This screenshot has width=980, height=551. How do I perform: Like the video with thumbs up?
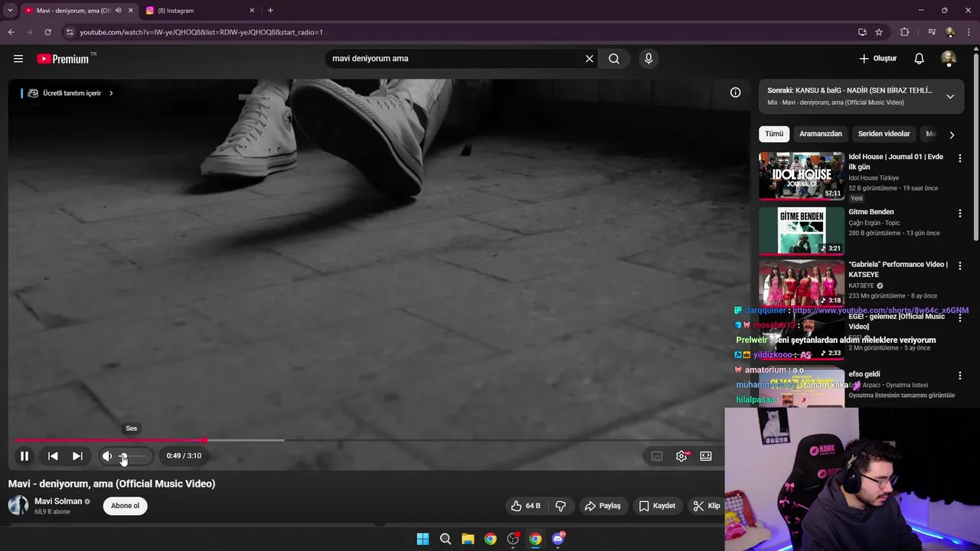click(x=526, y=506)
